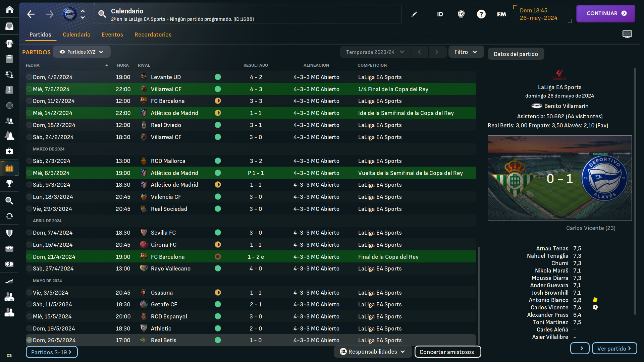This screenshot has height=362, width=644.
Task: Click the green result dot for Levante UD
Action: [218, 77]
